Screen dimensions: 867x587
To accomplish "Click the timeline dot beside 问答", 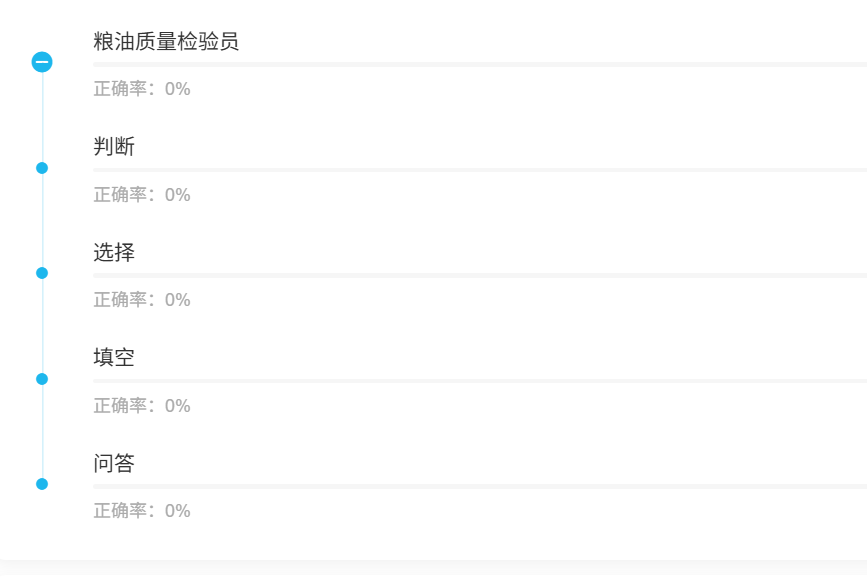I will point(42,484).
